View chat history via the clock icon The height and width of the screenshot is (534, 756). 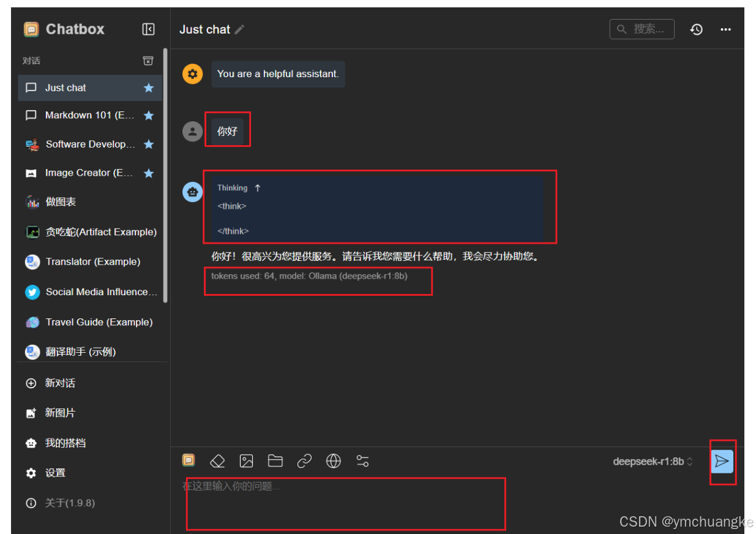pyautogui.click(x=696, y=29)
